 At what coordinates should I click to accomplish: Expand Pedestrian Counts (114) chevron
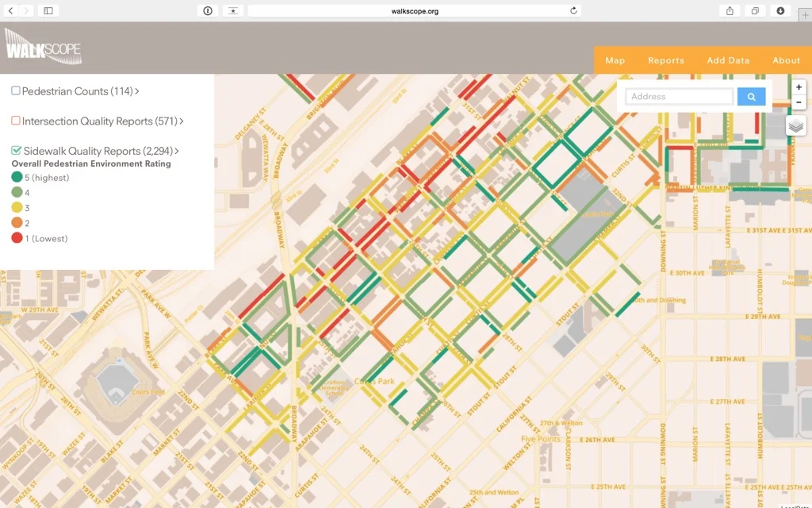[x=136, y=91]
